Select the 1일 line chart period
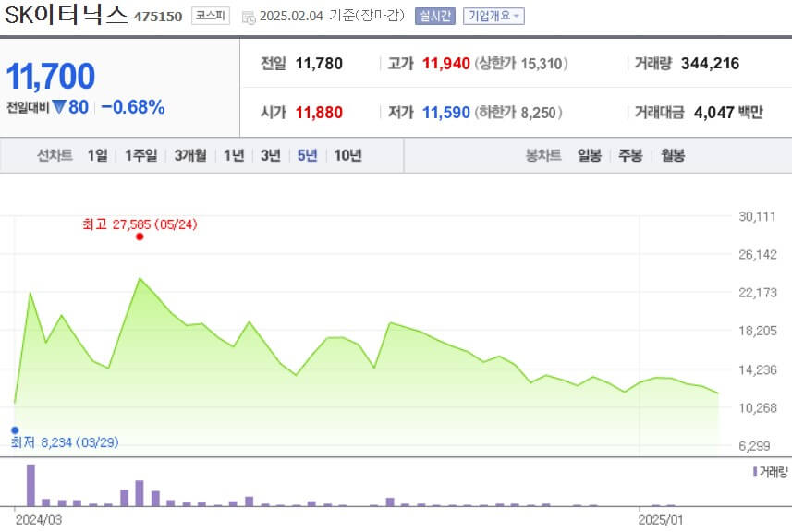Screen dimensions: 792x532 97,155
